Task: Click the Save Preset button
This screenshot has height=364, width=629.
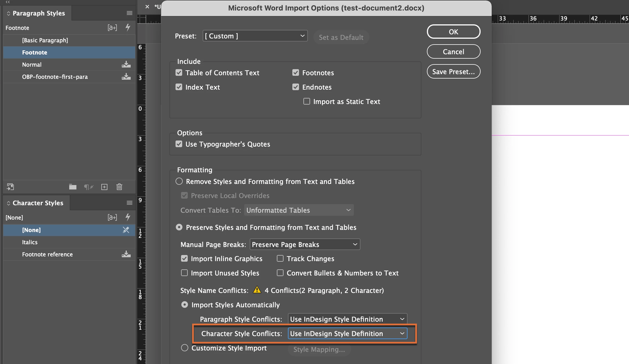Action: click(x=453, y=72)
